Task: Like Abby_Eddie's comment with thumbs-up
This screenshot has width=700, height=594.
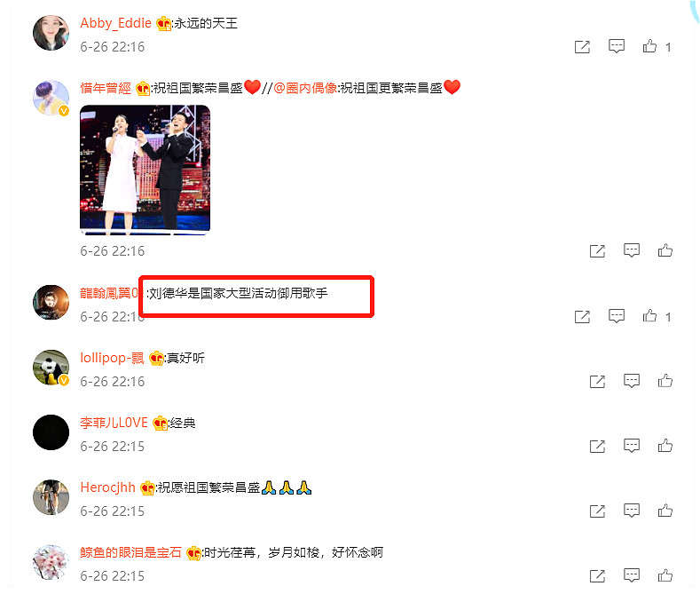Action: [x=649, y=46]
